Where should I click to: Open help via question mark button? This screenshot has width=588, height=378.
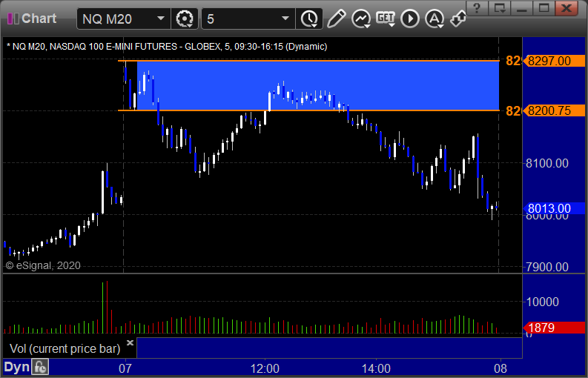477,7
